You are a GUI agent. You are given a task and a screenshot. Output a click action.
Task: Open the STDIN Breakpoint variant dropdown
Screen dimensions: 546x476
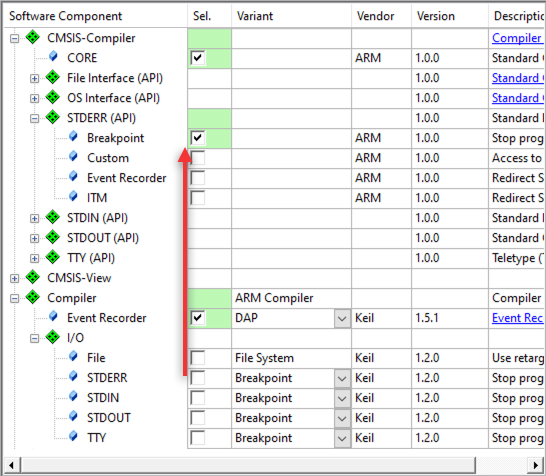point(342,398)
